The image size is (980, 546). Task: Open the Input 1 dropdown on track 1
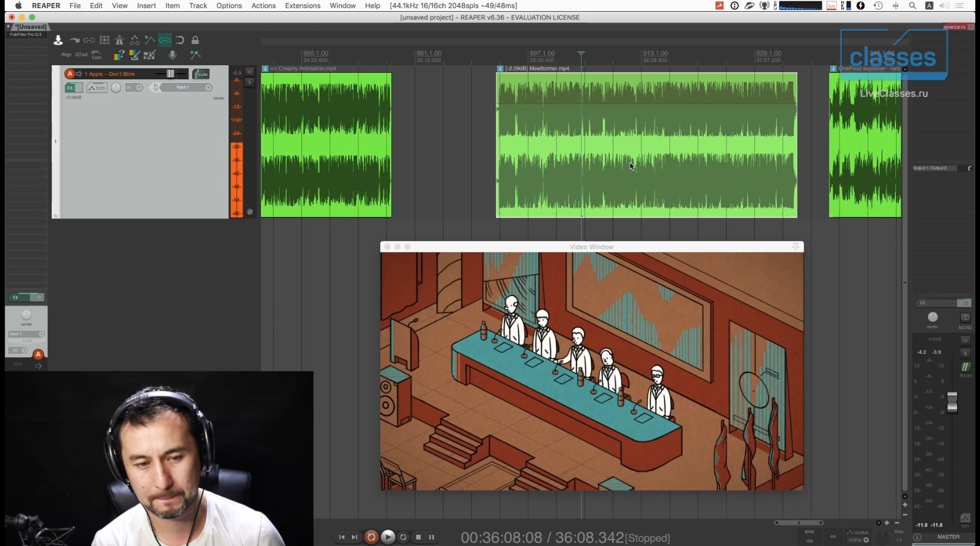[186, 88]
